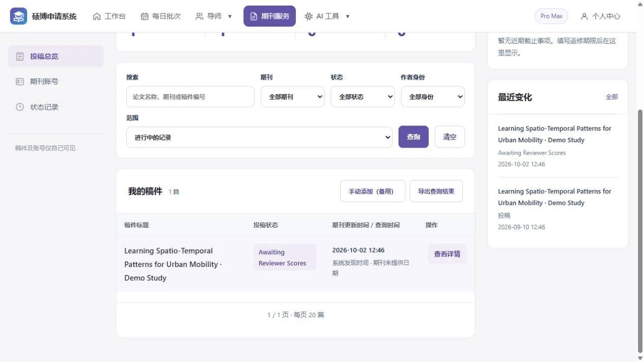Open the 全部身份 author role dropdown

[x=433, y=97]
